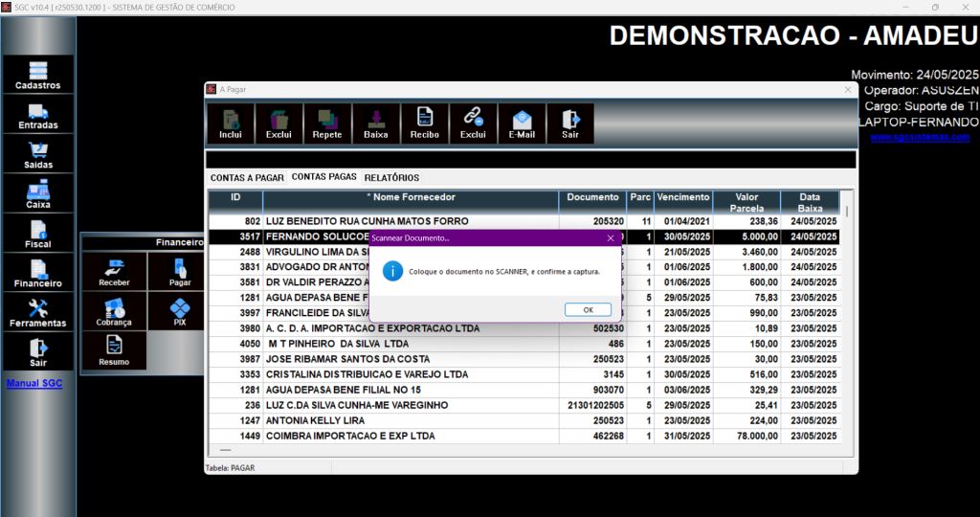Image resolution: width=980 pixels, height=517 pixels.
Task: Select row CRISTALINA DISTRIBUICAO E VAREJO LTDA
Action: pyautogui.click(x=523, y=374)
